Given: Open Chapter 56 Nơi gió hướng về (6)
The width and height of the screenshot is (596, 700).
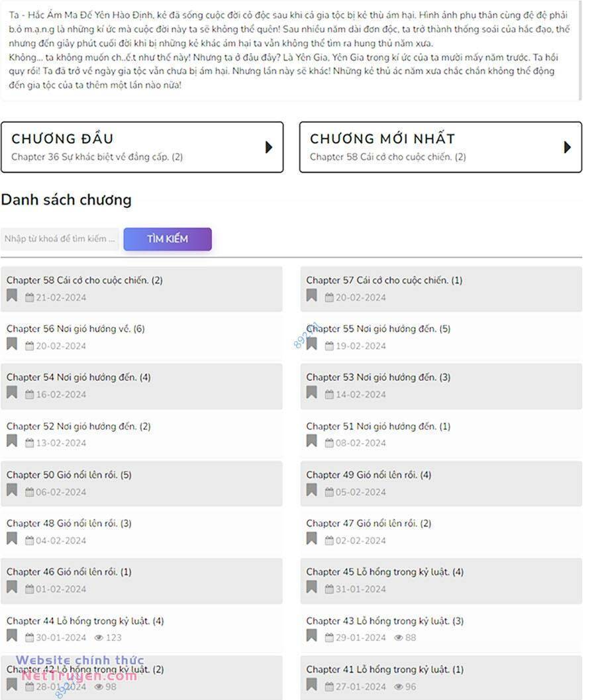Looking at the screenshot, I should click(x=75, y=329).
